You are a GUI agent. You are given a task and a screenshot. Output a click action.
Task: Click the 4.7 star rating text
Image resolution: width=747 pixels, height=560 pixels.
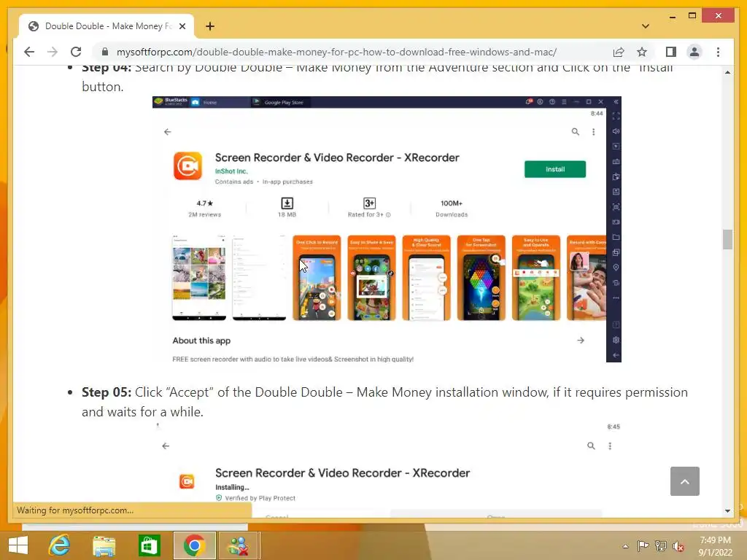point(205,203)
